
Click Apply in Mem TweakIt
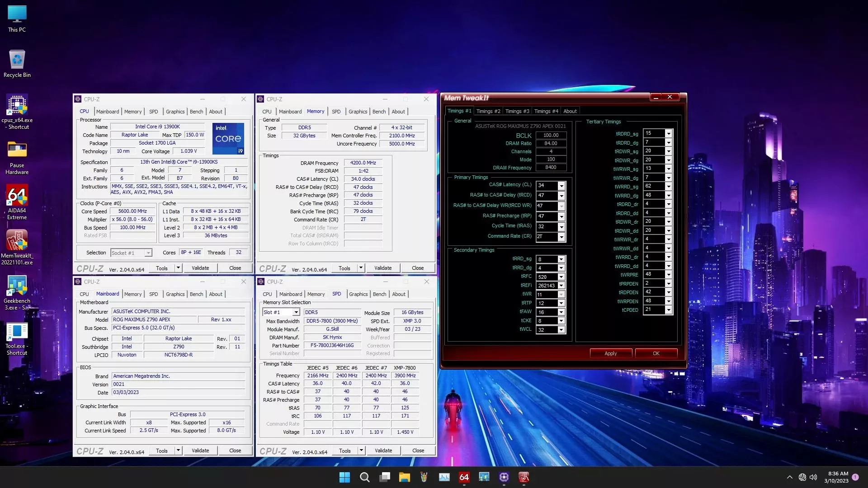(610, 353)
